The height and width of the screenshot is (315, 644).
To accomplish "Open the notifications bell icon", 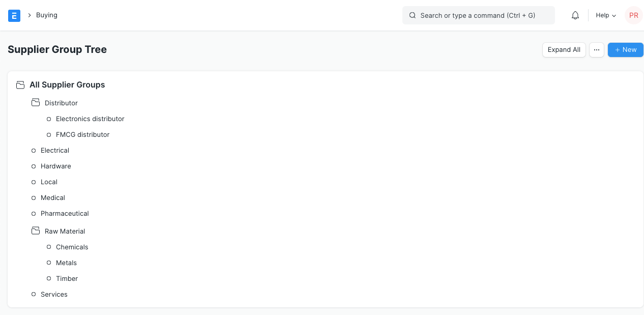I will pyautogui.click(x=575, y=15).
